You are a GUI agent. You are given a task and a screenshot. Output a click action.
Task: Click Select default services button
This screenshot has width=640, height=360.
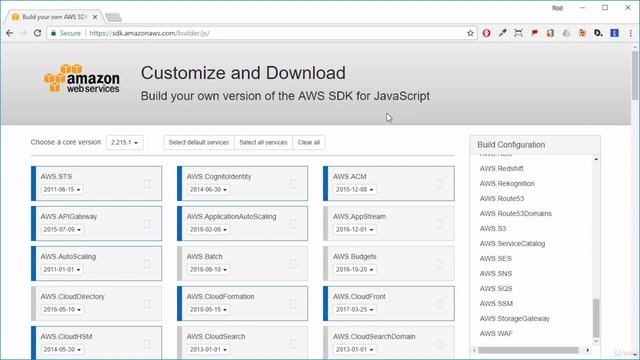(199, 142)
